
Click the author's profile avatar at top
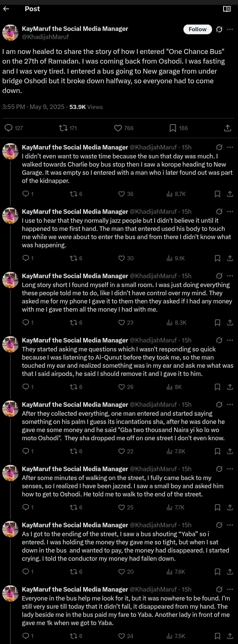10,33
